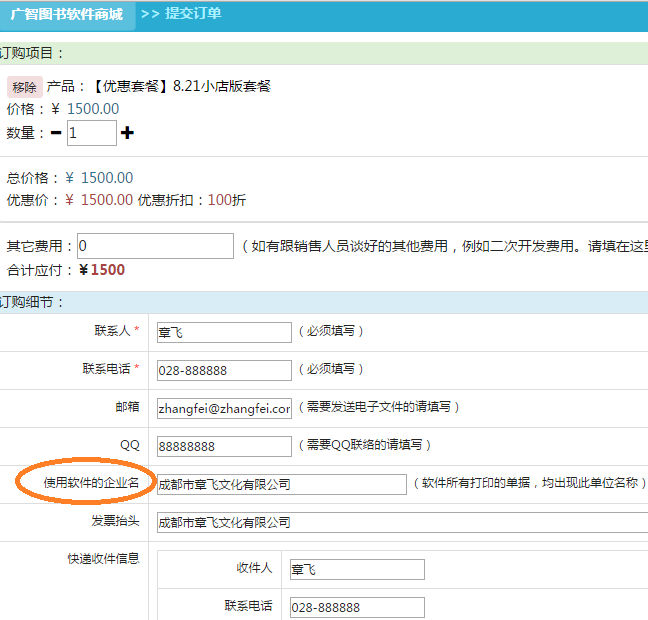
Task: Click the hint about 软件所有打印的单据
Action: click(x=530, y=482)
